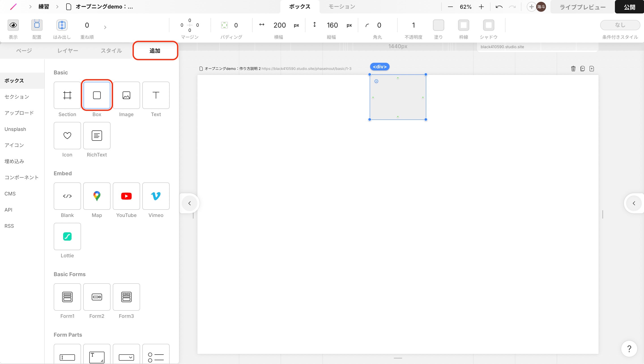Screen dimensions: 644x364
Task: Switch to the レイヤー tab
Action: point(68,51)
